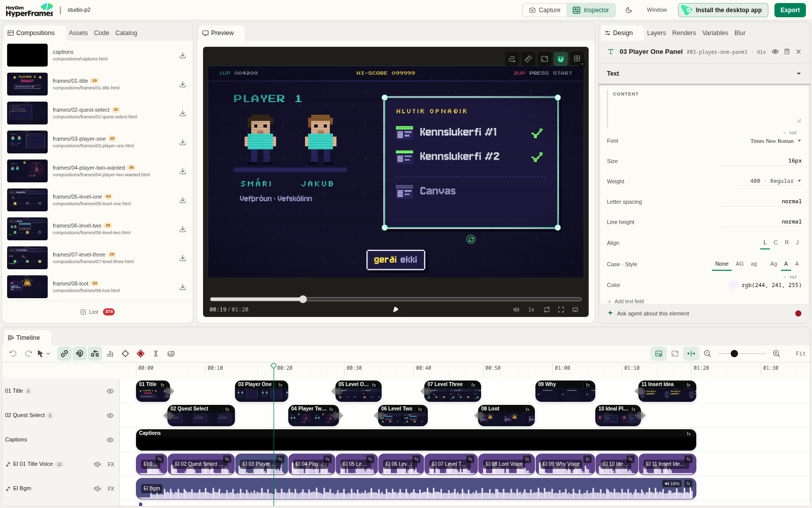Toggle timeline thumbnail image view icon

[x=659, y=354]
